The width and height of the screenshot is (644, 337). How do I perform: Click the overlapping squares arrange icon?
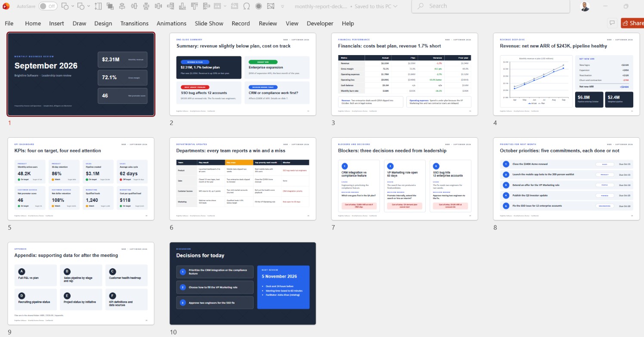pos(110,6)
